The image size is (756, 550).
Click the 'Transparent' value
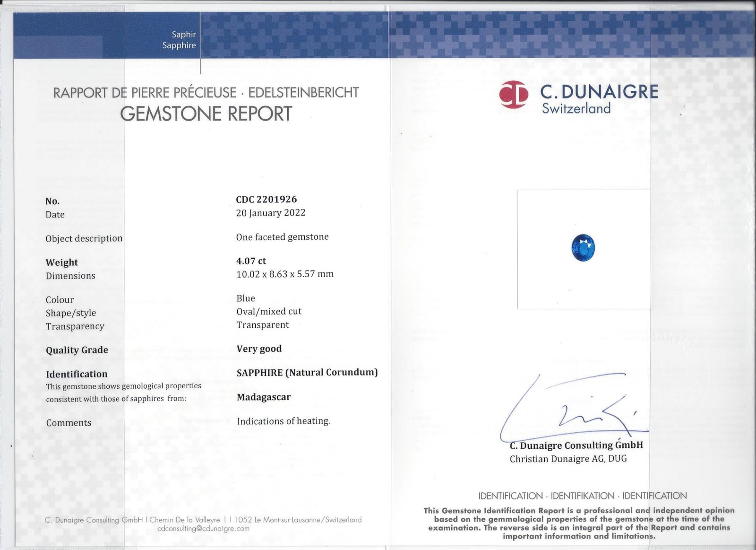pos(263,325)
